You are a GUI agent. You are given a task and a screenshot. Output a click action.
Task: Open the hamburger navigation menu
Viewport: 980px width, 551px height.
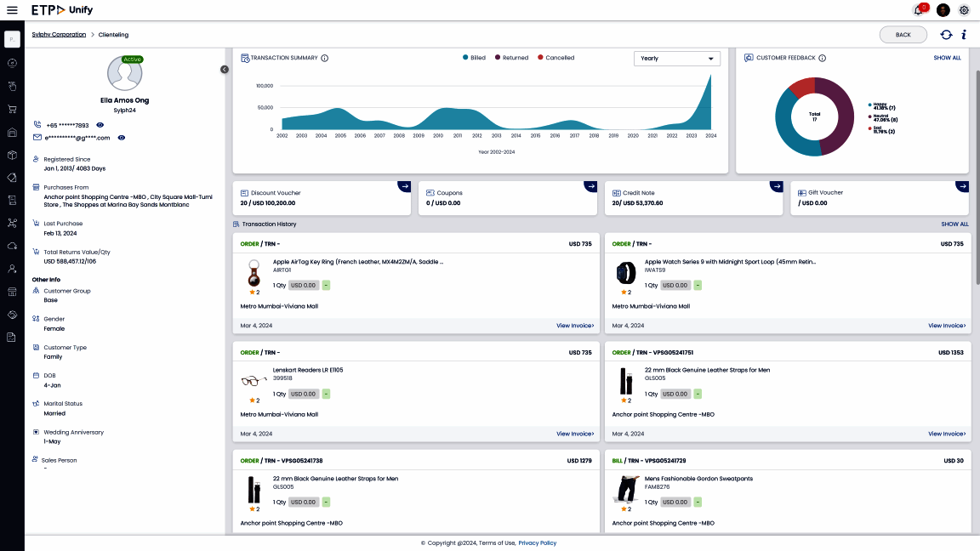pos(12,9)
